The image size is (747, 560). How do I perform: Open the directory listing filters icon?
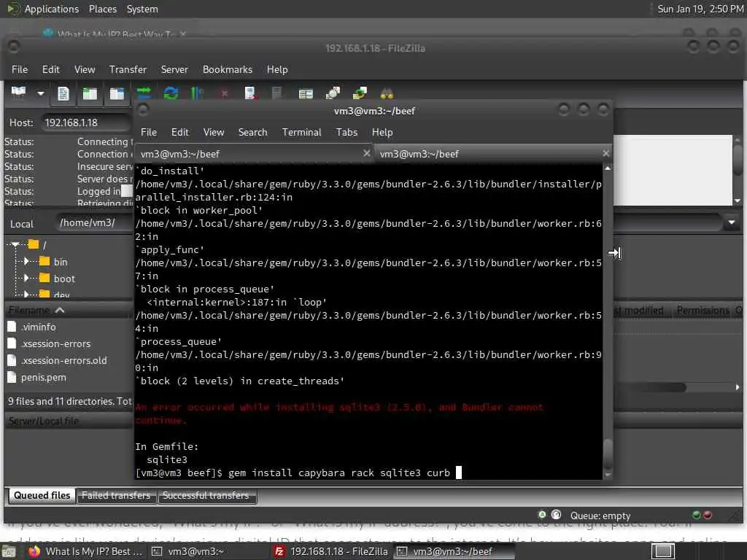coord(306,94)
